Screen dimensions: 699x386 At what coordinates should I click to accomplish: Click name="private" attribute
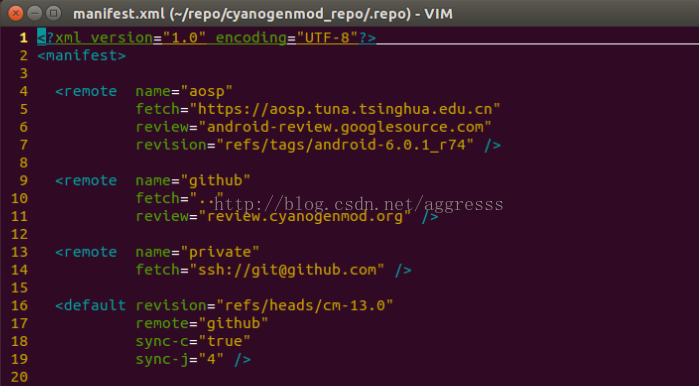[x=197, y=252]
